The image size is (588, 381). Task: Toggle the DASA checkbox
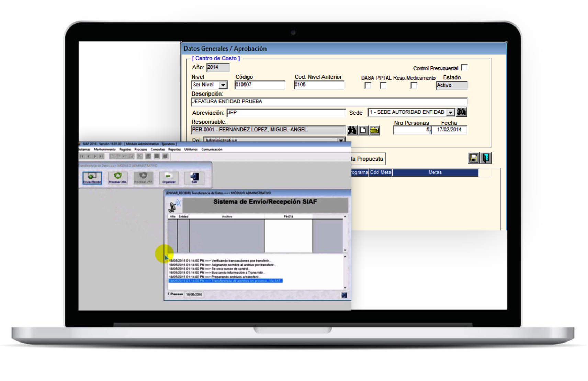pyautogui.click(x=368, y=85)
